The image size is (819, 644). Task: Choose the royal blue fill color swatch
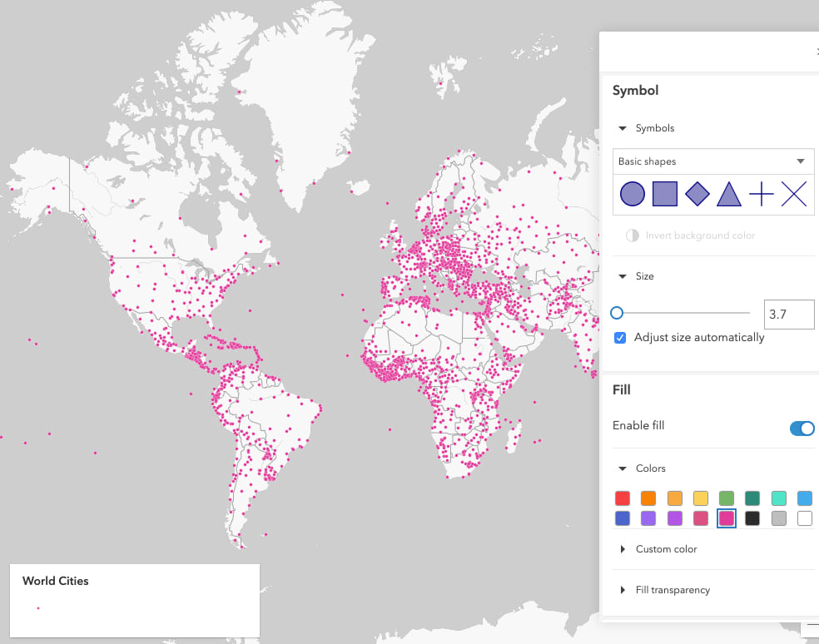[622, 518]
